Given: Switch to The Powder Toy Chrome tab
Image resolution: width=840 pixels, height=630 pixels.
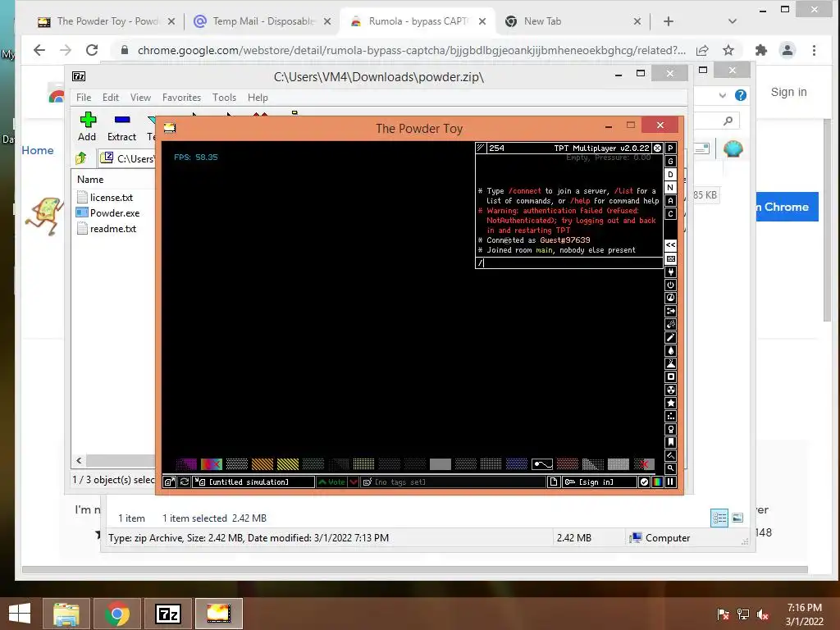Looking at the screenshot, I should tap(106, 21).
